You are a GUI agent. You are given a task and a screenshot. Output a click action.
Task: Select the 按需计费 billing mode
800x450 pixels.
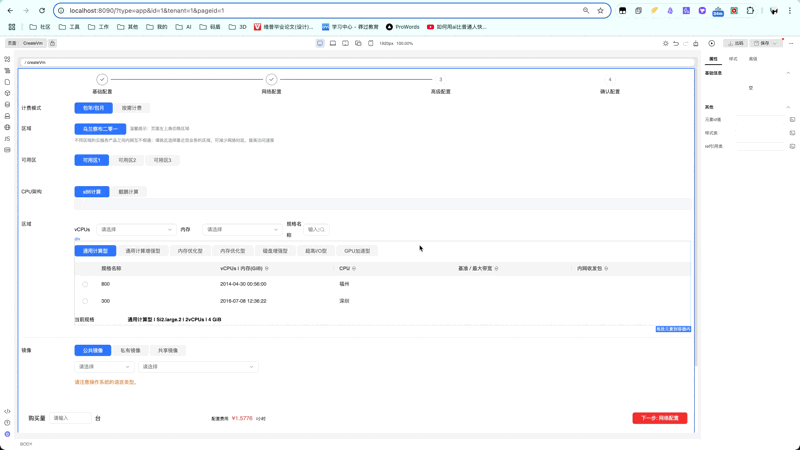pos(132,108)
